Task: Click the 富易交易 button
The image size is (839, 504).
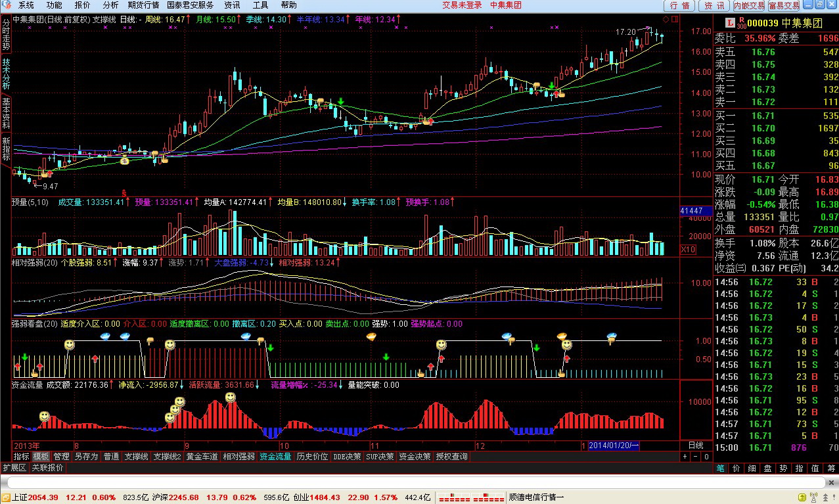Action: point(784,5)
